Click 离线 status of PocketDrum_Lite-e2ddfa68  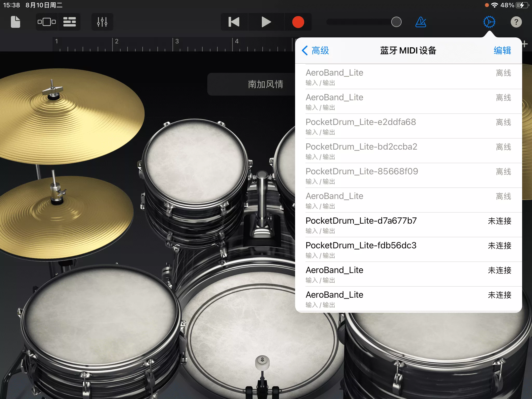tap(503, 122)
